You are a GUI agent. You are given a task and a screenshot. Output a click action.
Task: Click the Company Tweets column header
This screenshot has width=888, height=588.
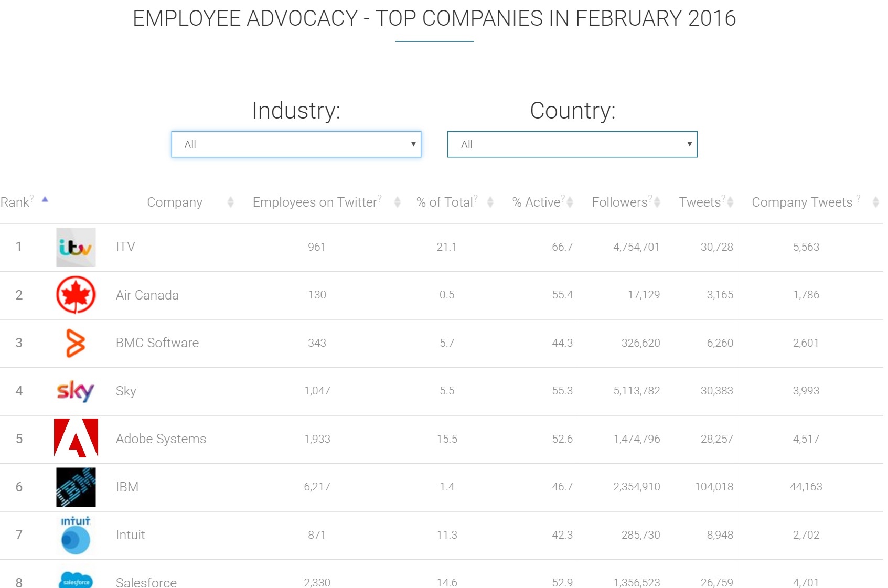tap(801, 202)
